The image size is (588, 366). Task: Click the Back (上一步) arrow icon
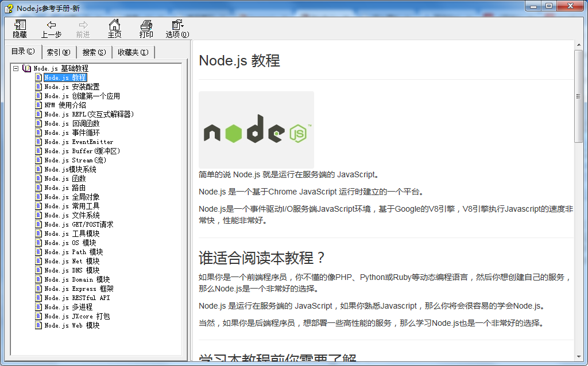click(51, 25)
